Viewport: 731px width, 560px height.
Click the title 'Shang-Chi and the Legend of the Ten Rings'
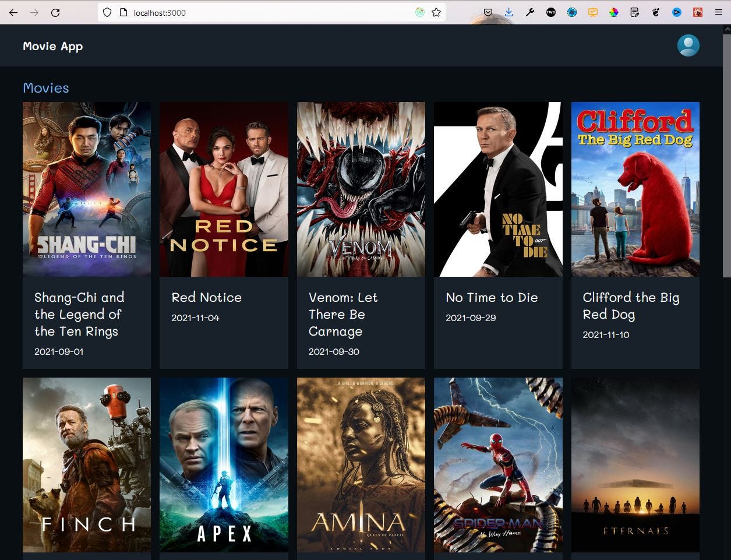pos(79,314)
